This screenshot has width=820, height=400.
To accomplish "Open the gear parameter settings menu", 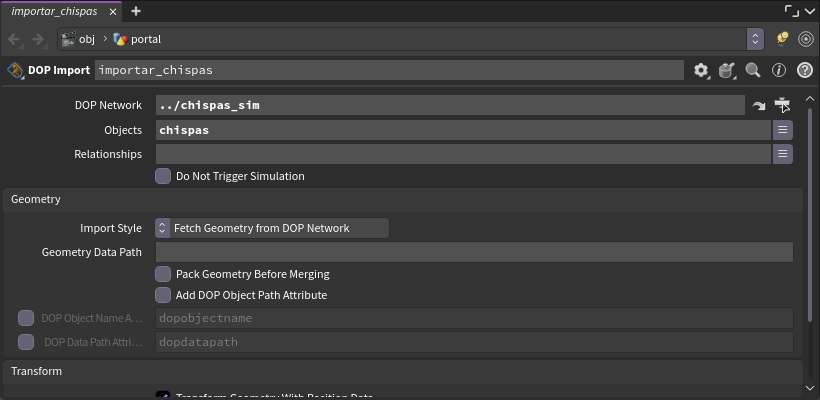I will 701,70.
